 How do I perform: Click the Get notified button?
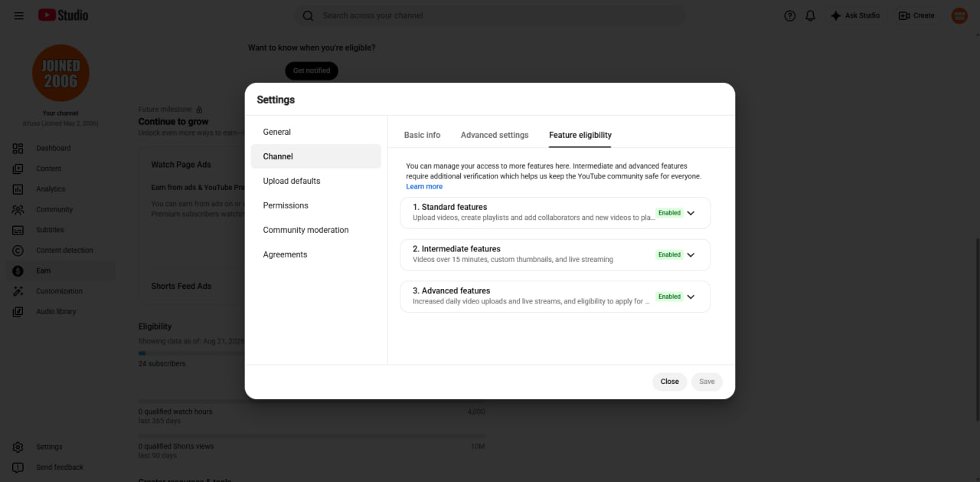click(x=312, y=70)
